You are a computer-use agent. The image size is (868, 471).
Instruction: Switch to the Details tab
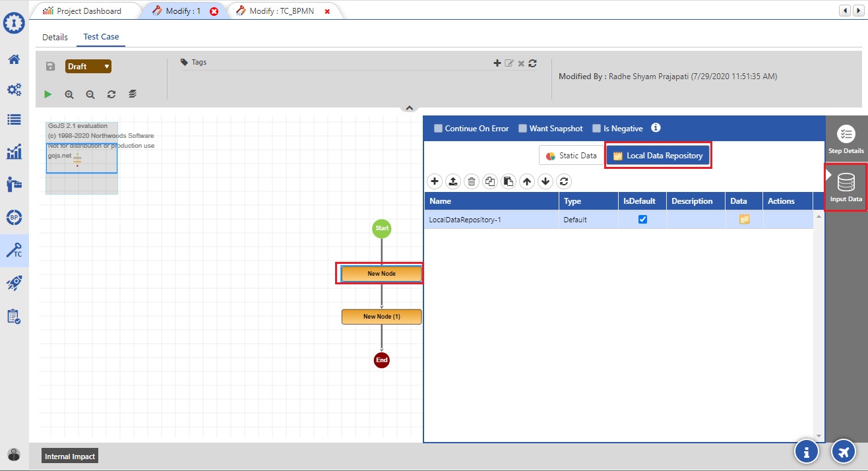pyautogui.click(x=55, y=37)
